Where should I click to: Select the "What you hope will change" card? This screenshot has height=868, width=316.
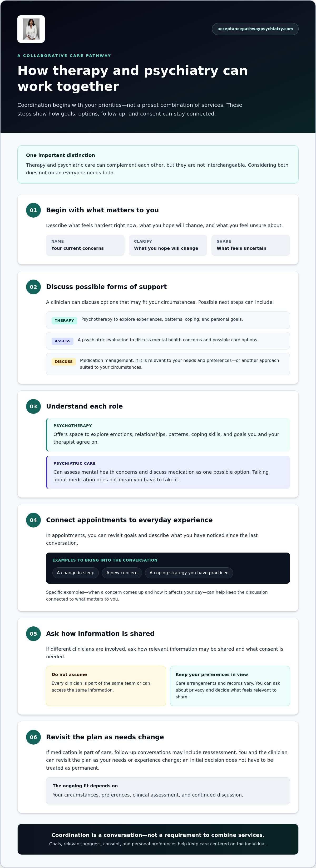click(x=168, y=245)
